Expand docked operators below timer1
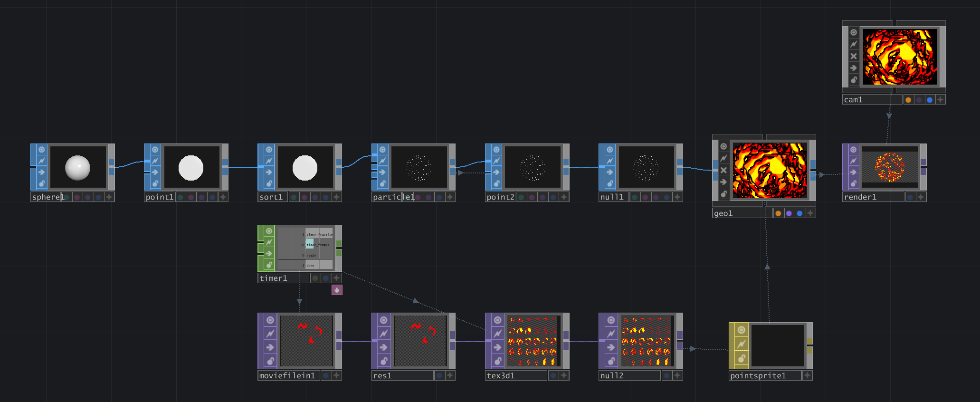The image size is (980, 402). (x=337, y=290)
